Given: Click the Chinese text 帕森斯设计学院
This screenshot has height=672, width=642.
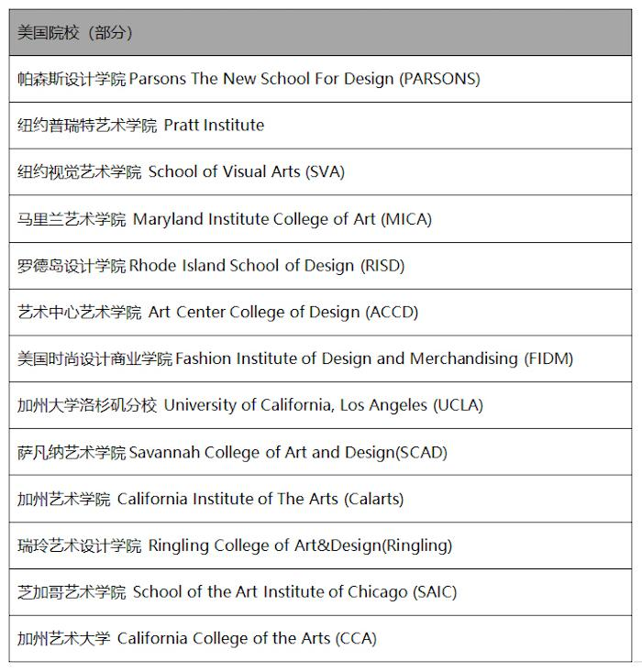Looking at the screenshot, I should 72,79.
